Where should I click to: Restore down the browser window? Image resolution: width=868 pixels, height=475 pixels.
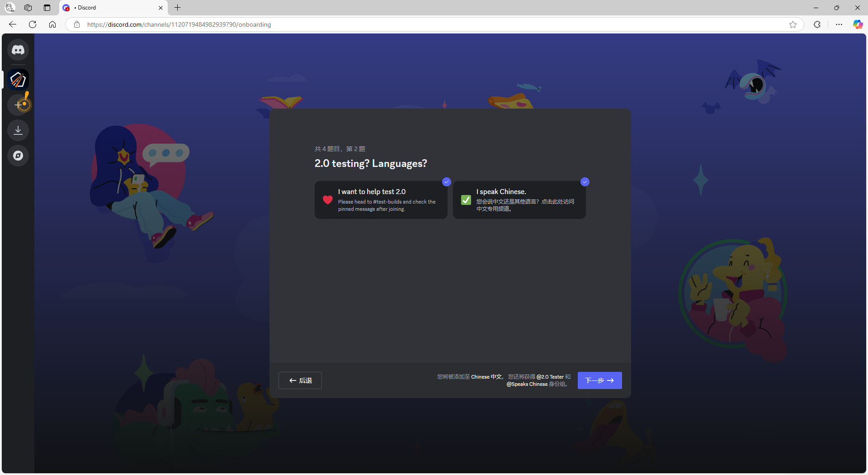(x=837, y=8)
